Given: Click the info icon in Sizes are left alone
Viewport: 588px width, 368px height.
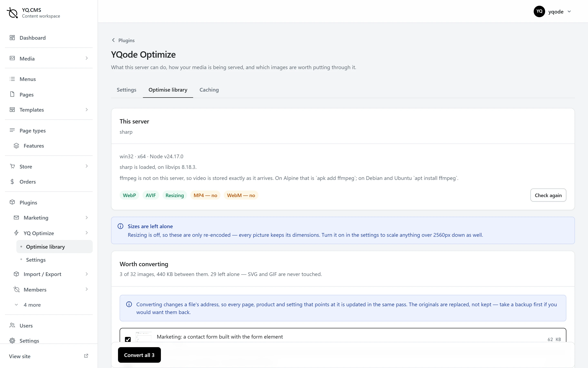Looking at the screenshot, I should (x=120, y=226).
